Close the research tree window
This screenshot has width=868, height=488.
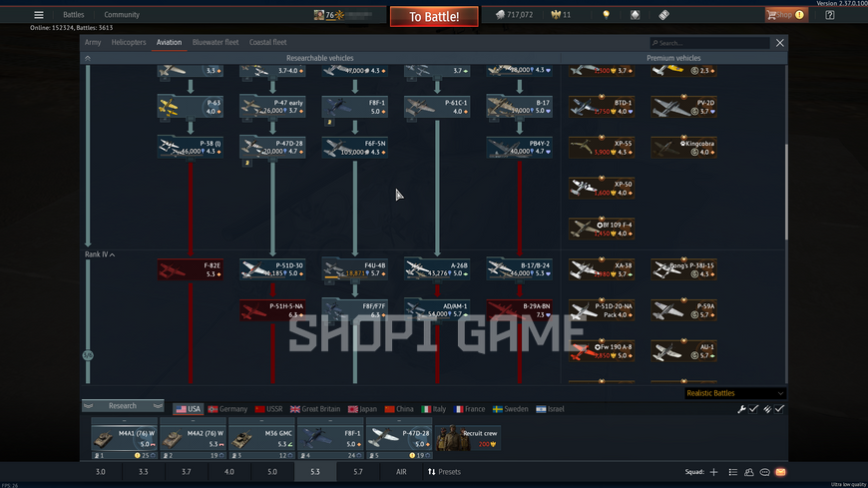pos(779,43)
